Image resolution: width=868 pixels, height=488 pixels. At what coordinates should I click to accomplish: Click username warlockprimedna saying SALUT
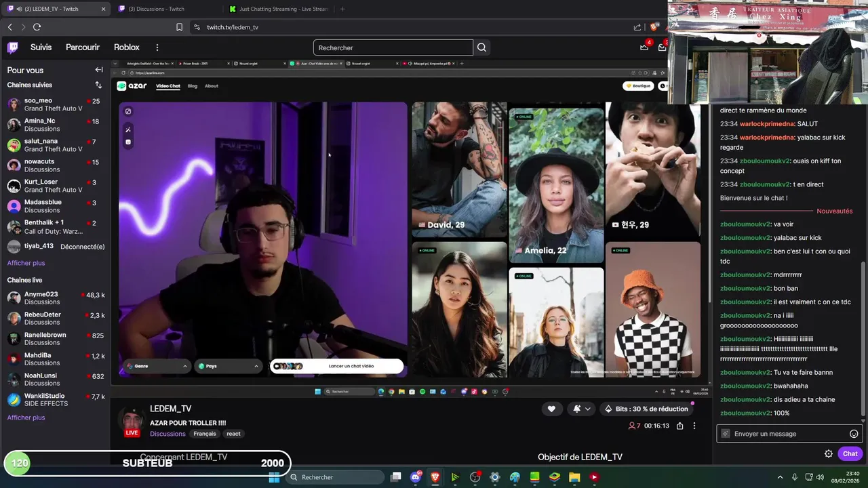point(767,124)
